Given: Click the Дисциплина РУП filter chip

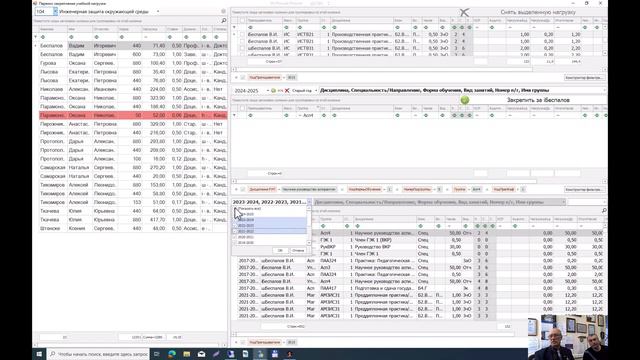Looking at the screenshot, I should coord(262,189).
